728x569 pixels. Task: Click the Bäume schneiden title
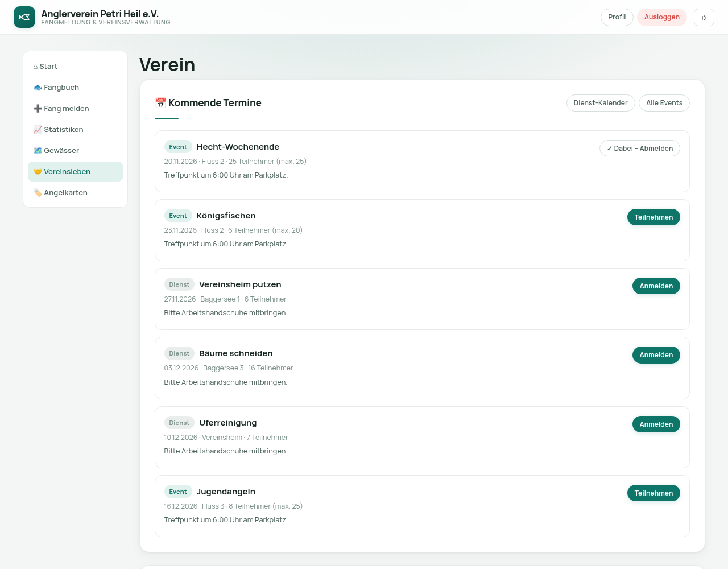236,353
